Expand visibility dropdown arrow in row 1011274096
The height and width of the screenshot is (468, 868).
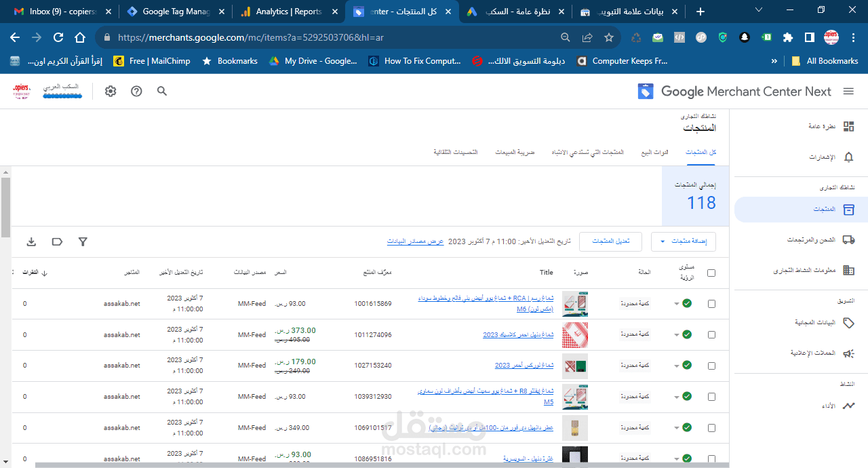coord(676,335)
